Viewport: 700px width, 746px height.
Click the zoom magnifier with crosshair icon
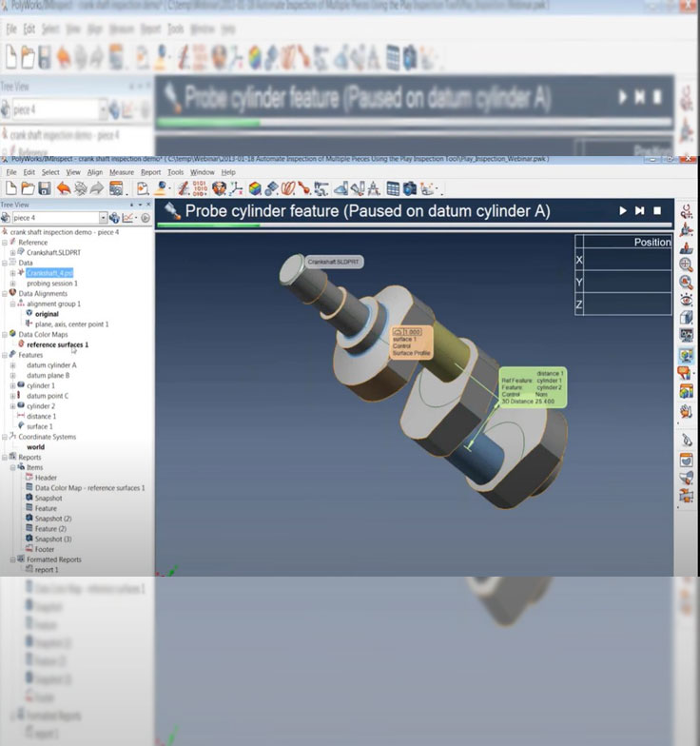(x=686, y=265)
